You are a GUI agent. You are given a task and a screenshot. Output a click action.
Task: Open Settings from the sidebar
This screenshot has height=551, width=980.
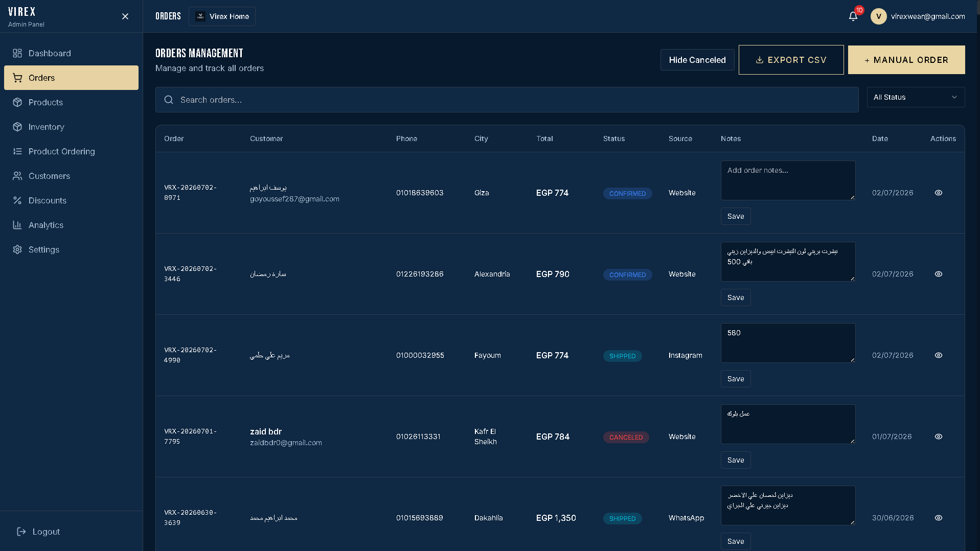71,249
